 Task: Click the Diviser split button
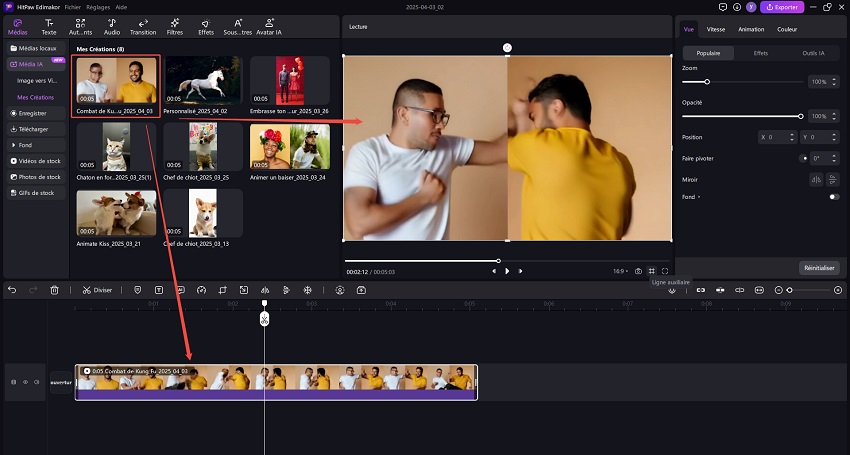coord(97,290)
